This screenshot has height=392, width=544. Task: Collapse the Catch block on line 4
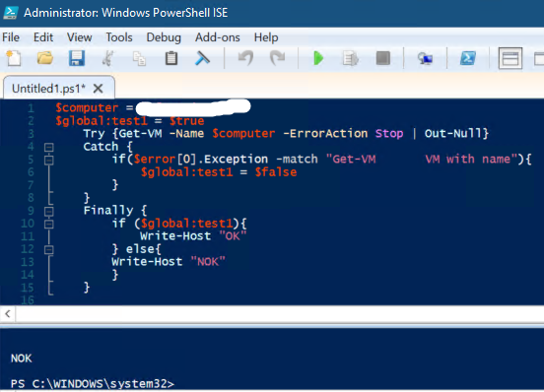pos(49,148)
